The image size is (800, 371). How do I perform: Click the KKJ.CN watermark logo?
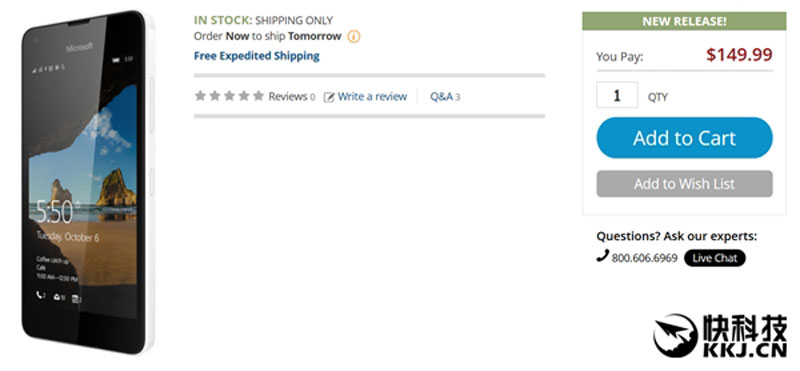[x=722, y=335]
